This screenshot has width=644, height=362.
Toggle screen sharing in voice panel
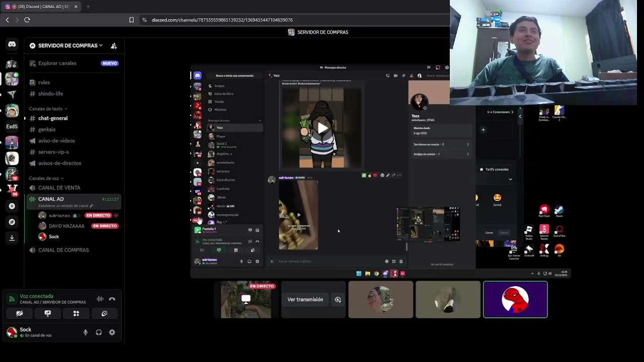click(x=48, y=313)
